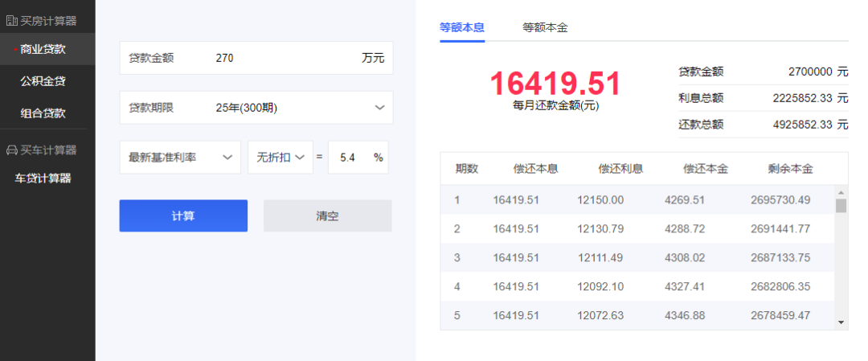Open 公积金贷 calculator in sidebar
The image size is (868, 361).
click(x=43, y=81)
